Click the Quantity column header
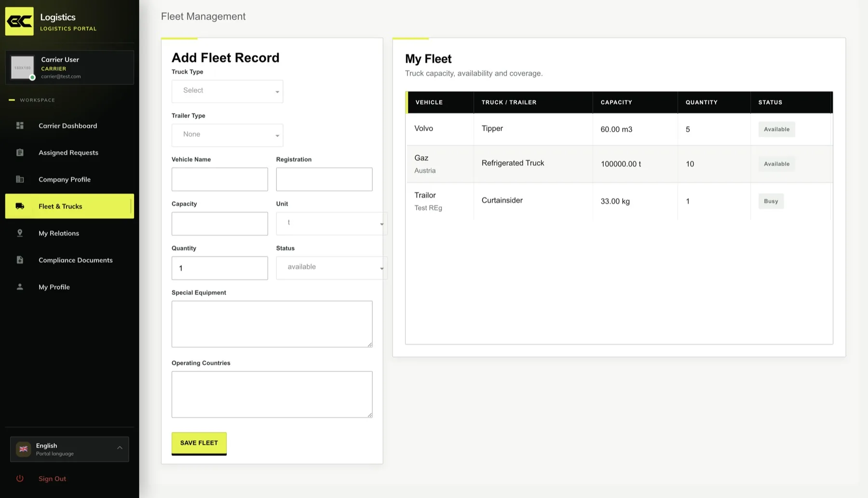This screenshot has width=868, height=498. tap(714, 102)
